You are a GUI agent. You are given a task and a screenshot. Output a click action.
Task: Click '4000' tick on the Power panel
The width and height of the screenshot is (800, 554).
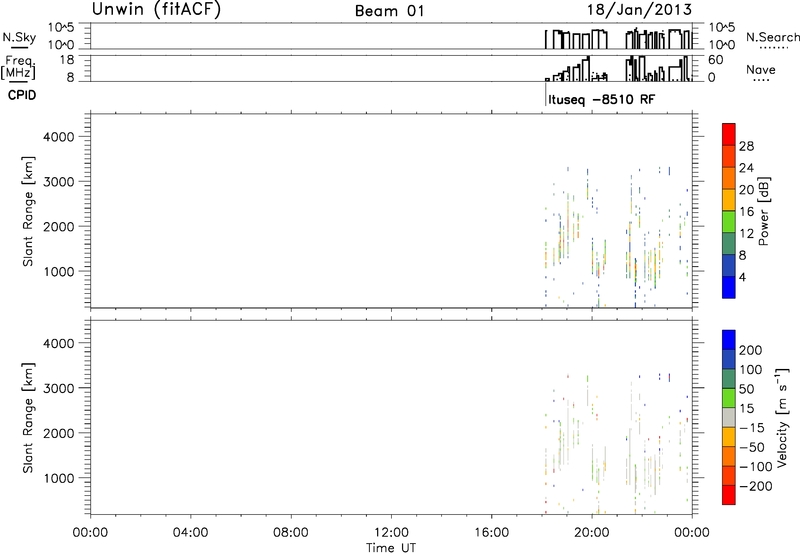coord(59,137)
